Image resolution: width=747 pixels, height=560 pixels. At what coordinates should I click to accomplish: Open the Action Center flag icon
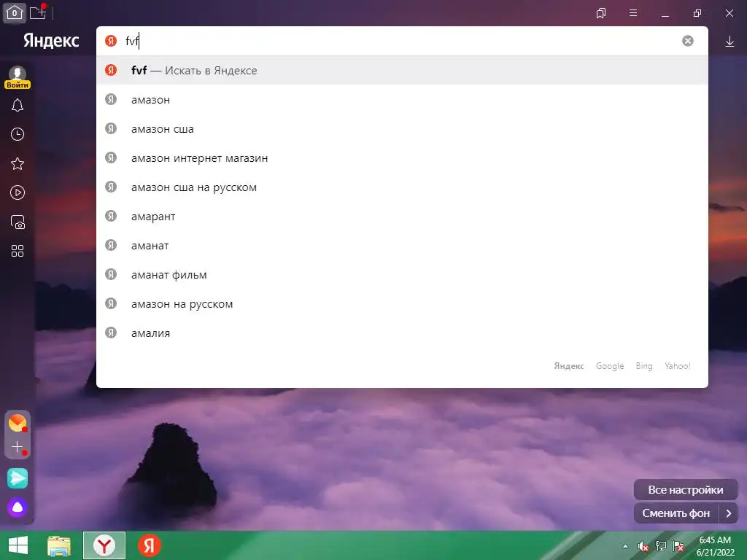tap(678, 546)
